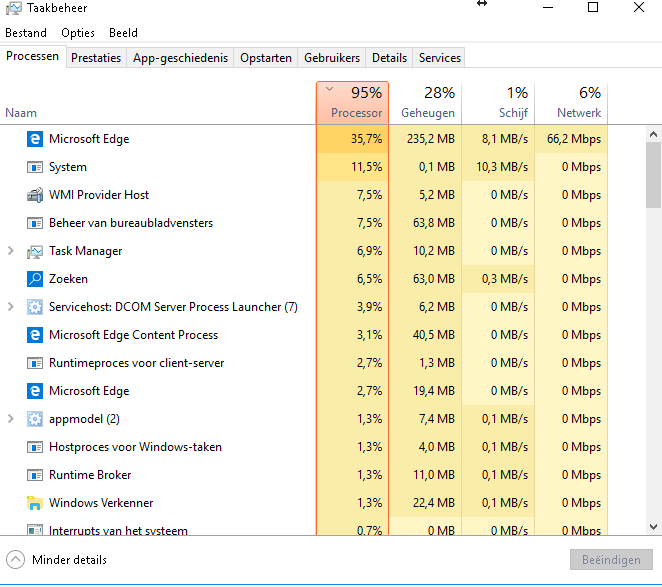662x587 pixels.
Task: Click the System process icon
Action: tap(35, 167)
